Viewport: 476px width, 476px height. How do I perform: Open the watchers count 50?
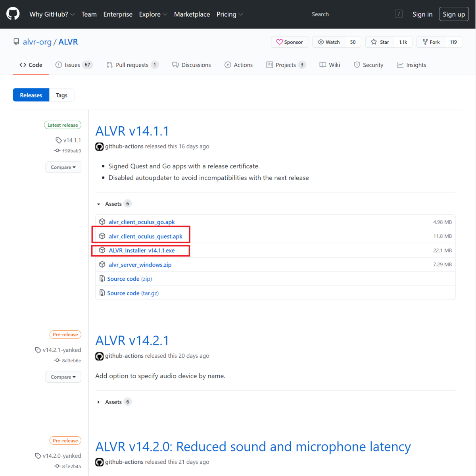(x=353, y=42)
